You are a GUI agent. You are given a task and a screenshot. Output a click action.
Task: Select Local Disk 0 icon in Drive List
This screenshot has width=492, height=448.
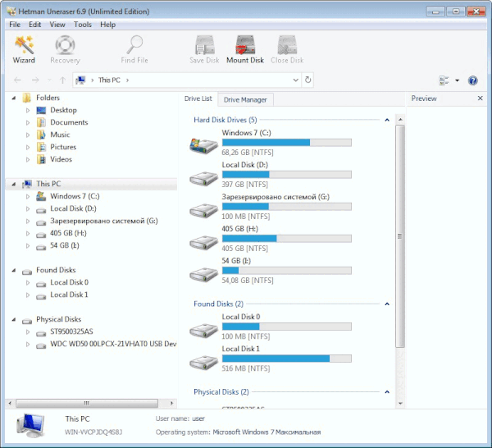tap(203, 331)
